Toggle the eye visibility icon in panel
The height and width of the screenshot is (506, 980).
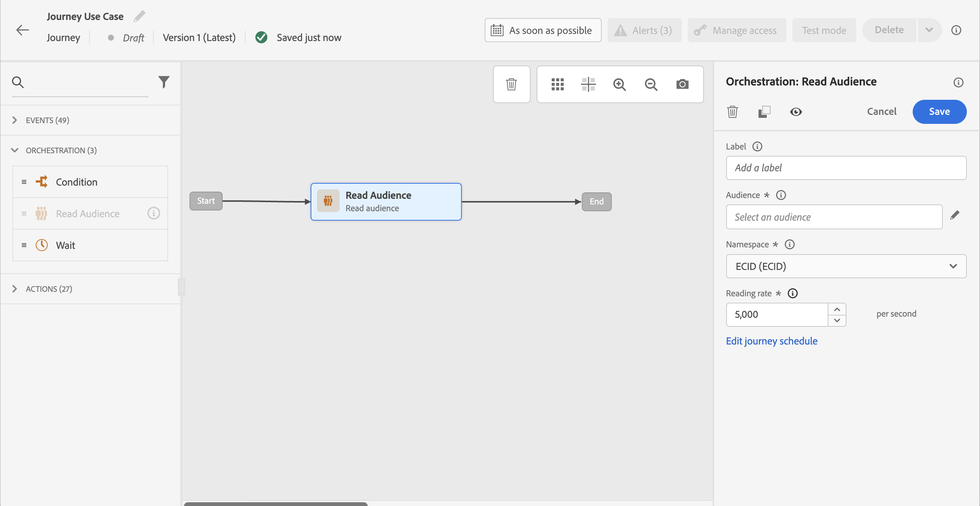pyautogui.click(x=795, y=111)
